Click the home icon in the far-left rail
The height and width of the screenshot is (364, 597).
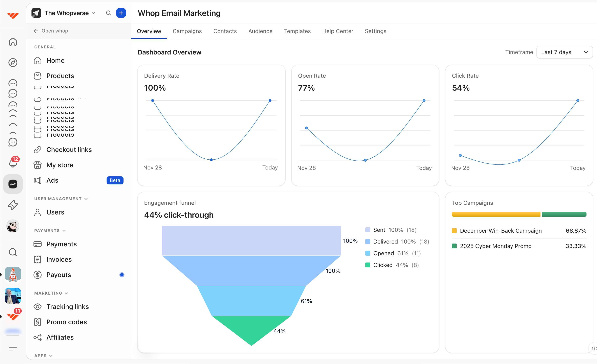pos(13,42)
